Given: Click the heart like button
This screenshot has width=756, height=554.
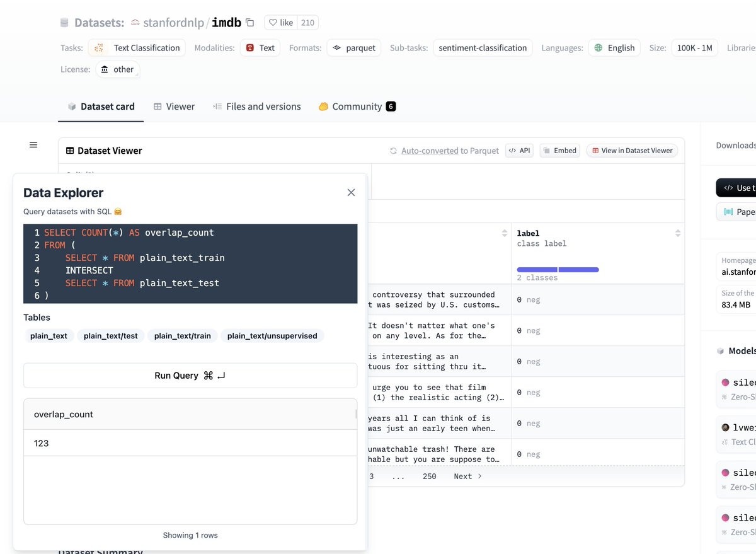Looking at the screenshot, I should point(280,23).
